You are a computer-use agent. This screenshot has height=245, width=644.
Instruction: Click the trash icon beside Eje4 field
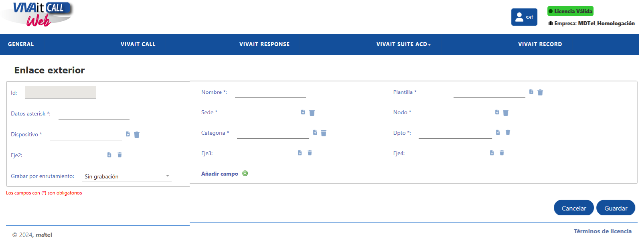coord(502,153)
